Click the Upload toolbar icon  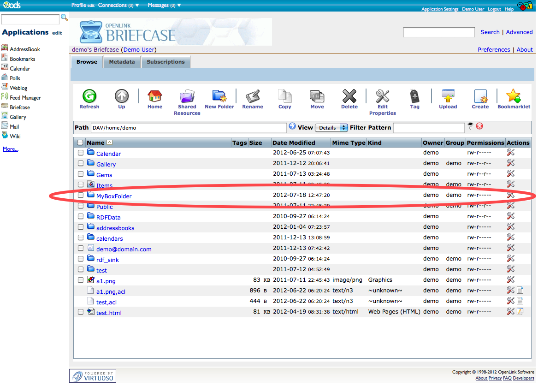(448, 96)
